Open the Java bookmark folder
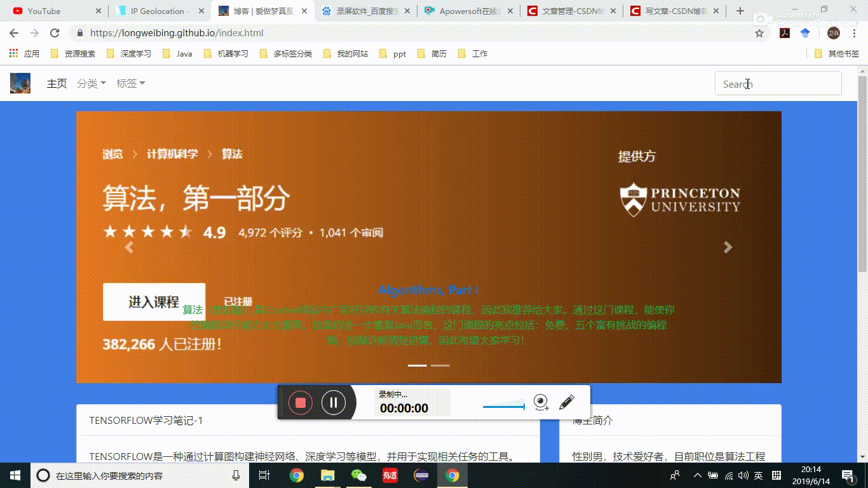This screenshot has height=488, width=868. 177,54
